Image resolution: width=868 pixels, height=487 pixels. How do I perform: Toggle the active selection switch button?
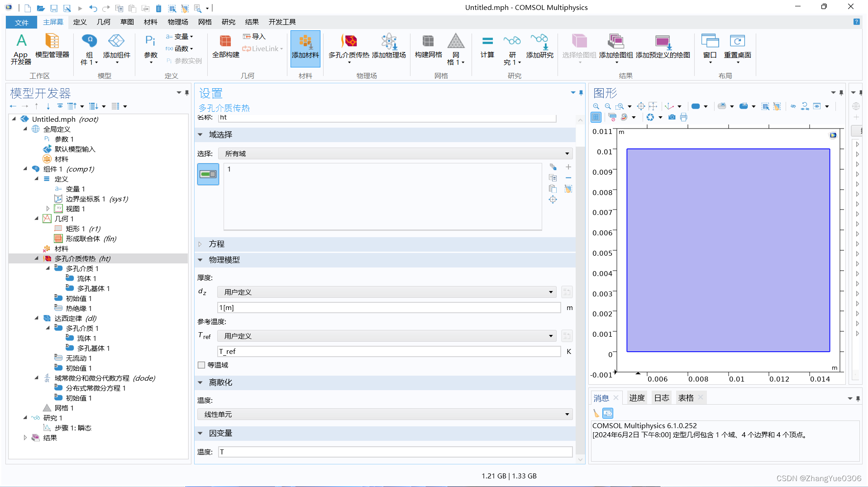(208, 174)
